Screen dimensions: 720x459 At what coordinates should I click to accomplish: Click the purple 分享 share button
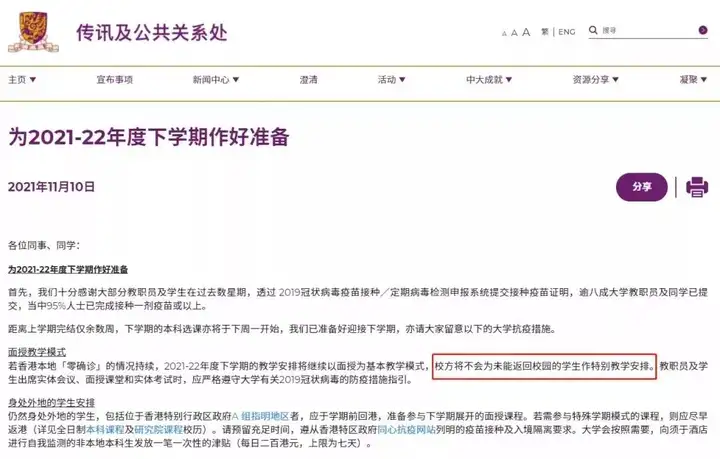(641, 187)
